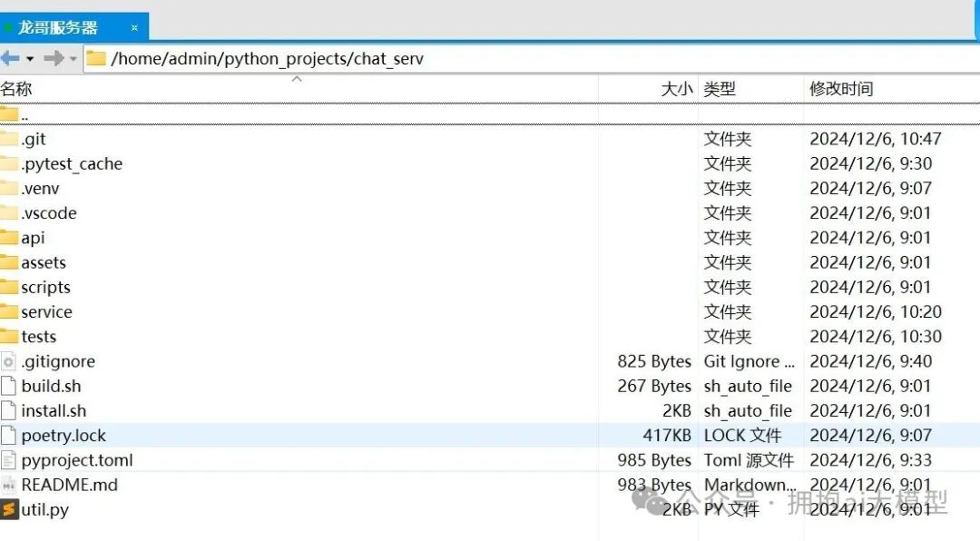Image resolution: width=980 pixels, height=541 pixels.
Task: Select the poetry.lock file name
Action: tap(64, 436)
